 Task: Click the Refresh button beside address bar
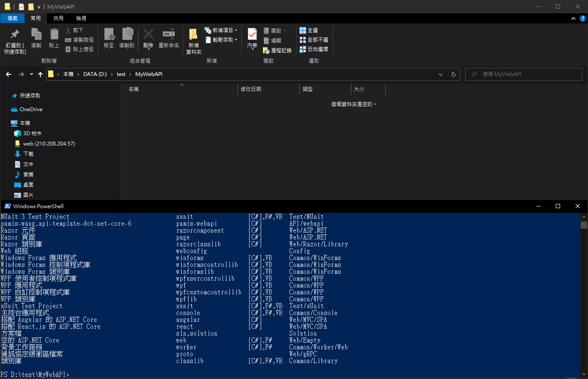pos(453,74)
